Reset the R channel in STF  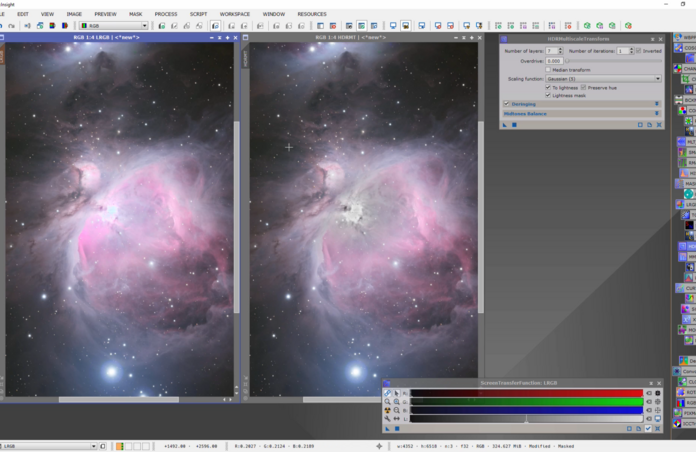coord(649,393)
